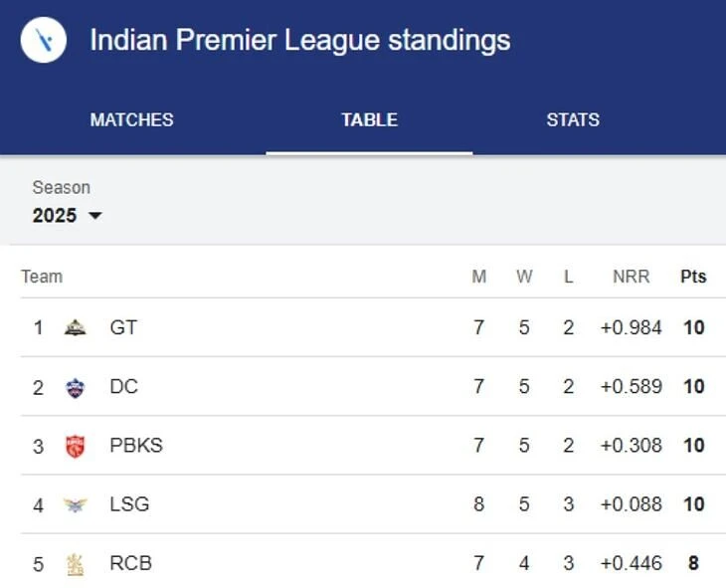Click the Lucknow Super Giants winged logo
Screen dimensions: 726x588
75,504
